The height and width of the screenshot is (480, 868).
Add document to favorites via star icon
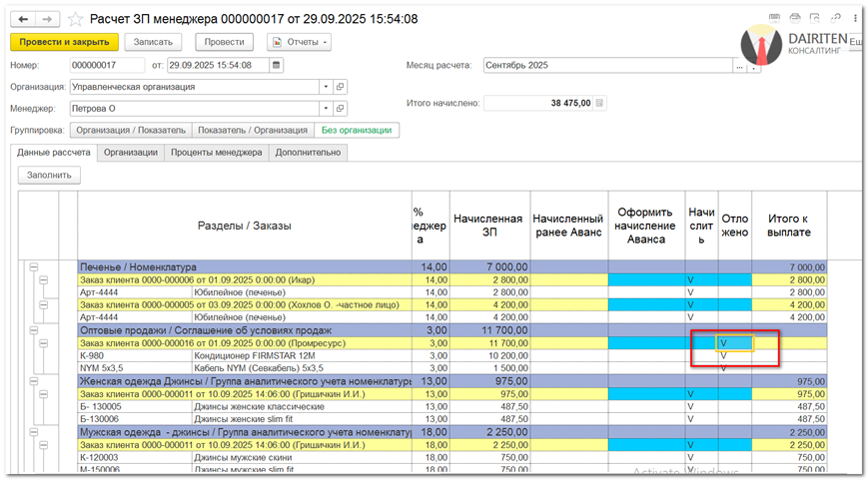(x=75, y=19)
